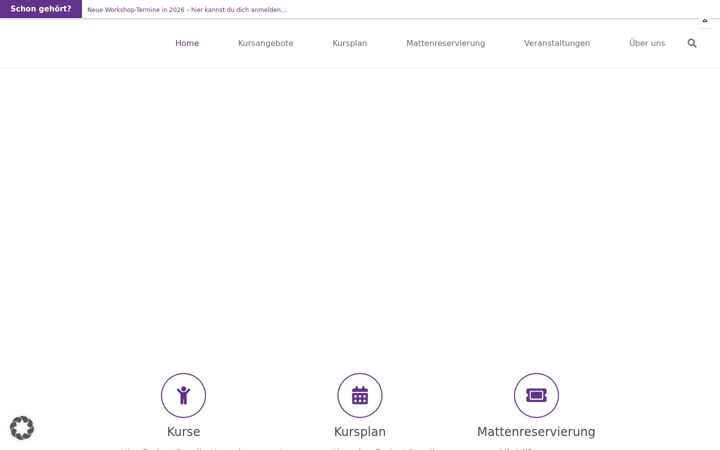Click the Kurse person icon circle
Viewport: 720px width, 450px height.
[x=183, y=395]
